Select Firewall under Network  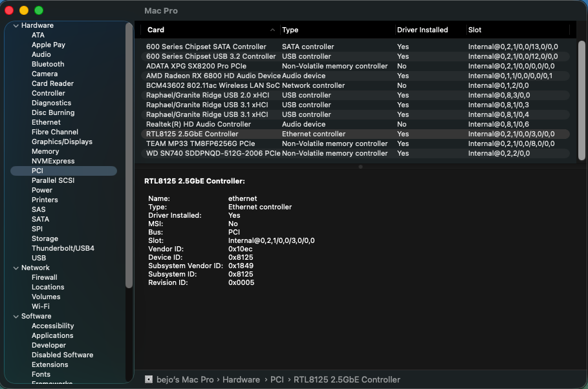(45, 277)
